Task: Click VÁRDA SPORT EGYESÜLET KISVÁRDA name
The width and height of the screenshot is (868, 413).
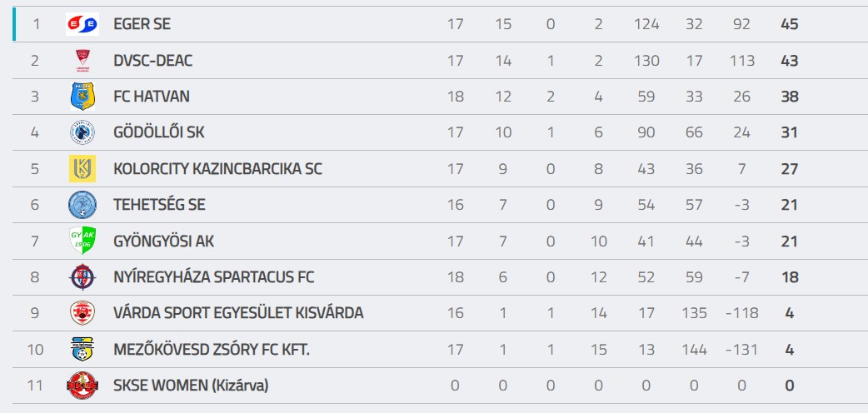Action: (238, 313)
